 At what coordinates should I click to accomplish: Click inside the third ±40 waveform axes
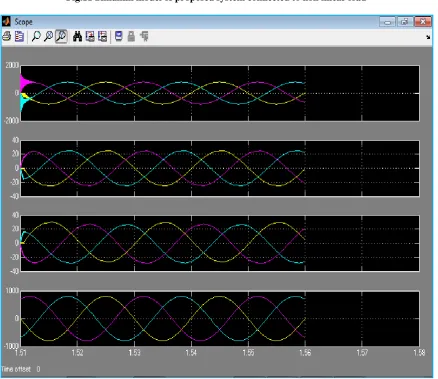click(x=220, y=243)
